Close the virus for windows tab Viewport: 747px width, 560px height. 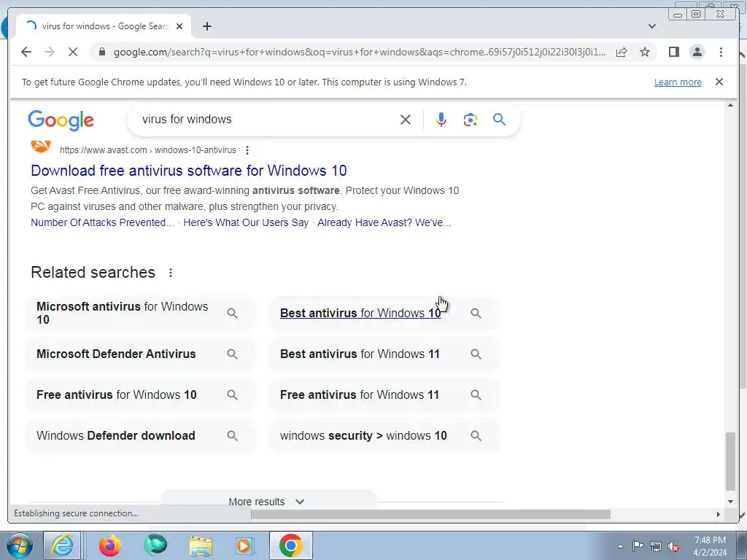pos(179,26)
